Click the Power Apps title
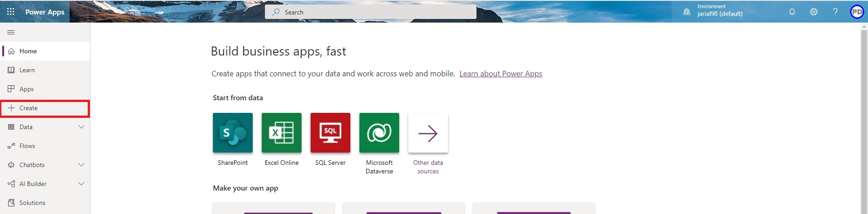The image size is (868, 214). (x=45, y=12)
